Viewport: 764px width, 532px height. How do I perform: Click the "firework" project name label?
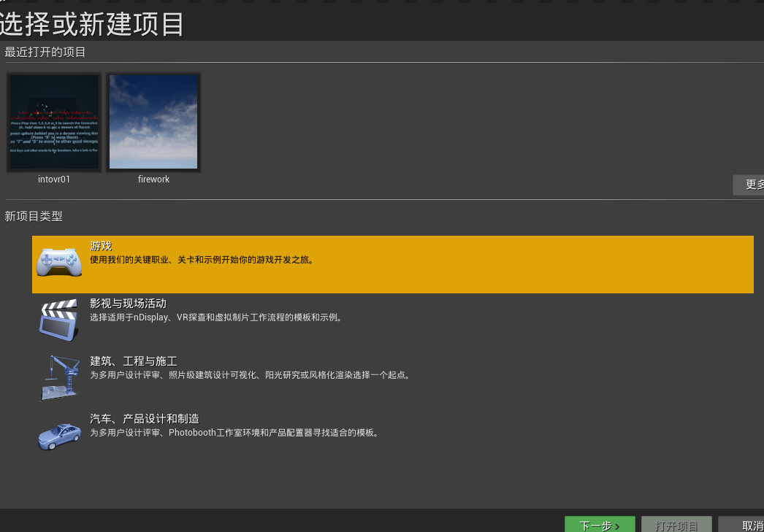click(153, 180)
